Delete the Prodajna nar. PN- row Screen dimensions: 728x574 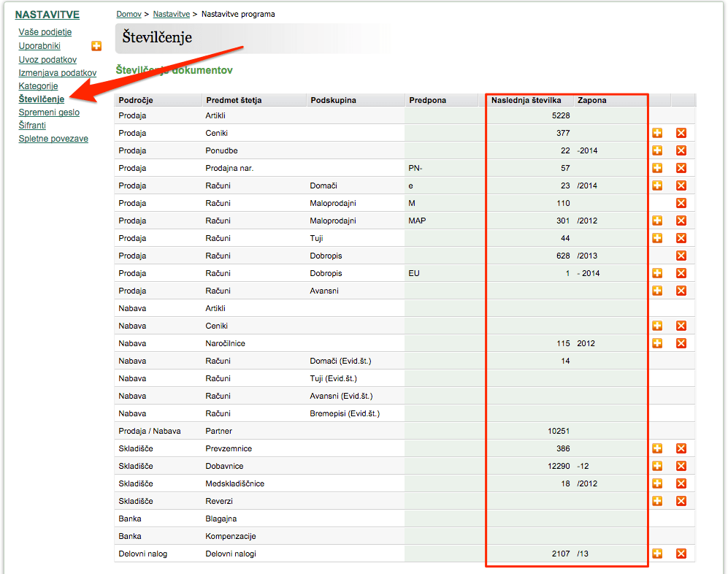pyautogui.click(x=681, y=168)
